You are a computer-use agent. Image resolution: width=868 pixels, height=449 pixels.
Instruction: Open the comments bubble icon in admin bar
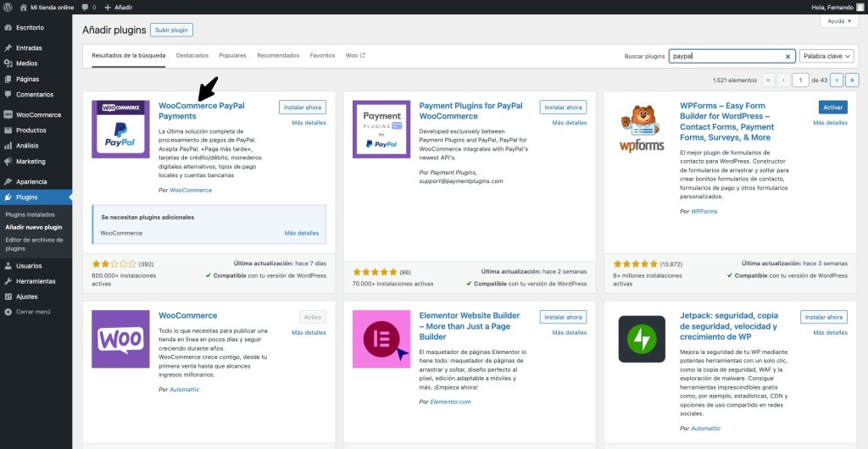pyautogui.click(x=85, y=7)
